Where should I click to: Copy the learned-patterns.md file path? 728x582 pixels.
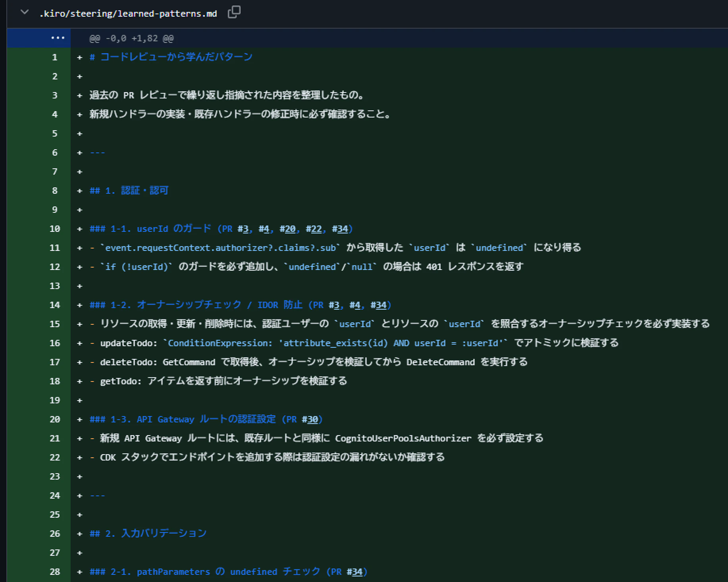click(x=234, y=12)
